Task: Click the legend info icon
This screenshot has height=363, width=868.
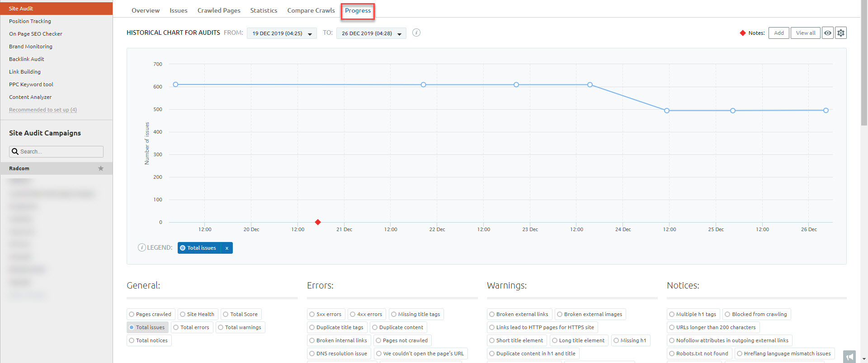Action: pos(142,247)
